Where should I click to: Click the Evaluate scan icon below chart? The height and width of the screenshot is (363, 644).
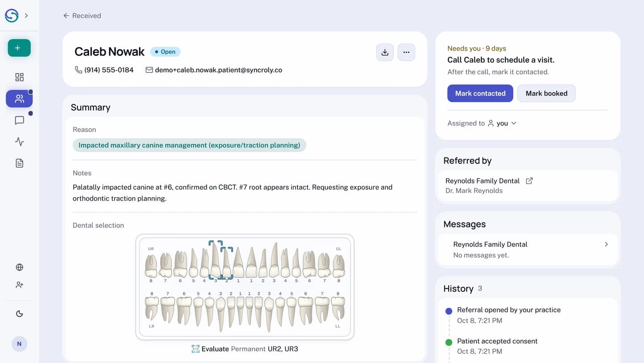click(195, 349)
